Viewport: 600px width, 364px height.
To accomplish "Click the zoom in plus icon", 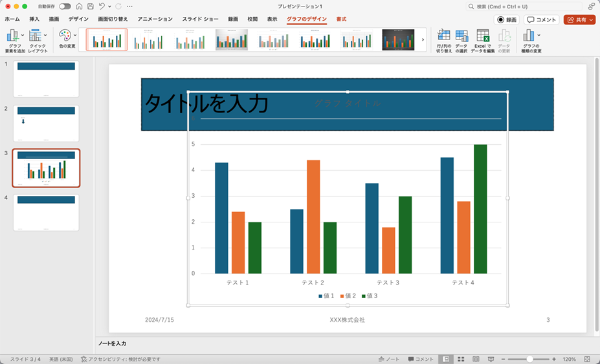I will [x=554, y=359].
